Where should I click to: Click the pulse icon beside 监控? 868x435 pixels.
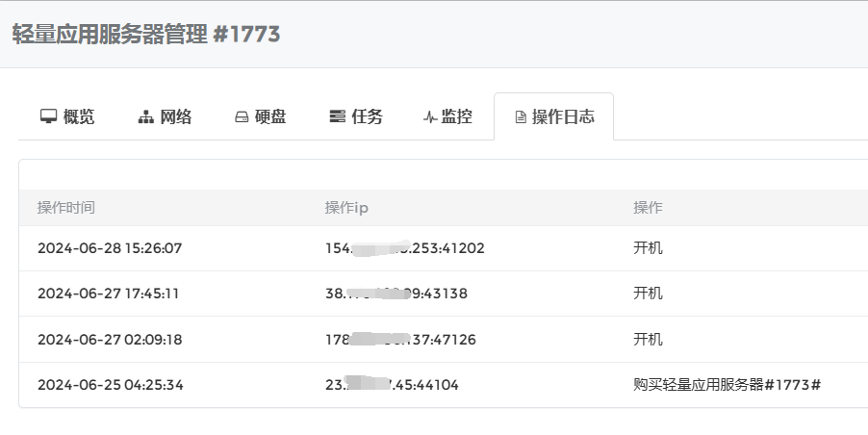tap(429, 117)
